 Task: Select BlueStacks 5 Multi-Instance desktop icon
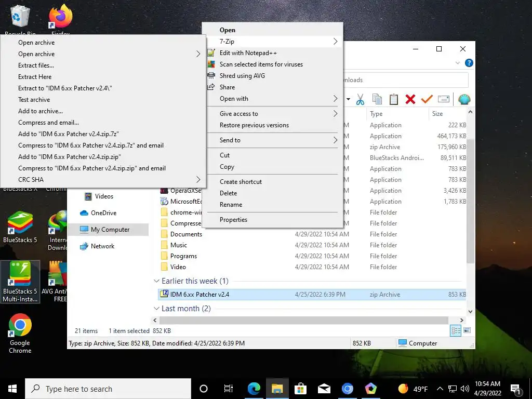20,282
